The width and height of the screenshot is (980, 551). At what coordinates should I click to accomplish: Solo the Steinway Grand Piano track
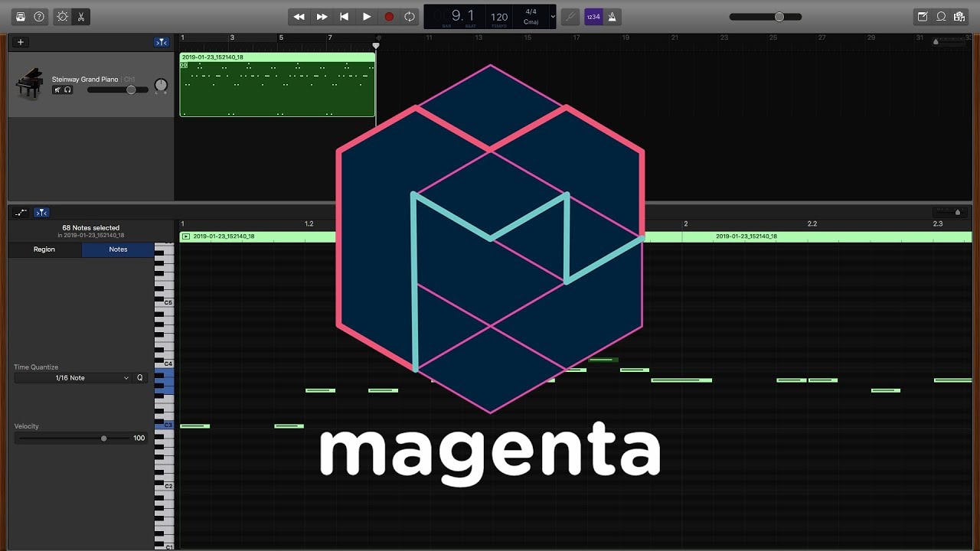pyautogui.click(x=67, y=90)
